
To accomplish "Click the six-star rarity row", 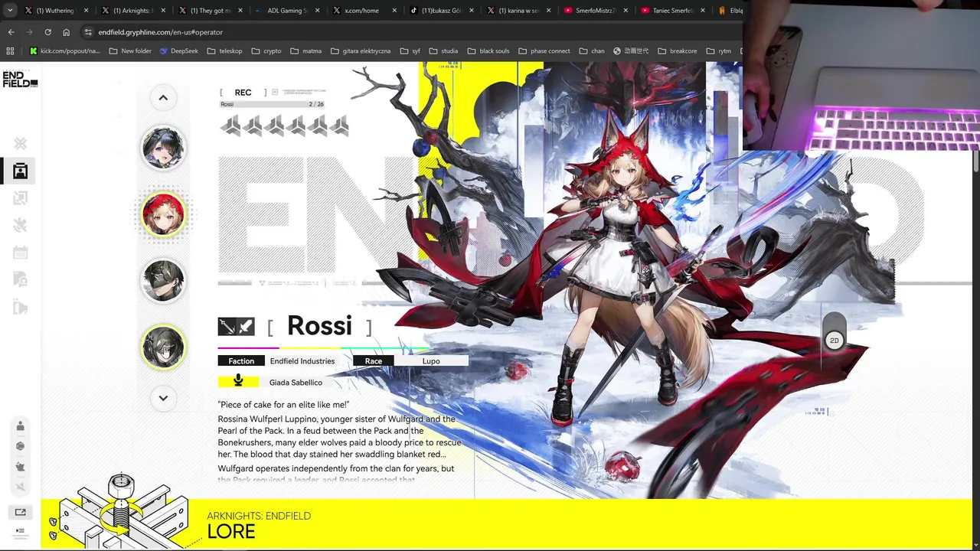I will tap(284, 126).
